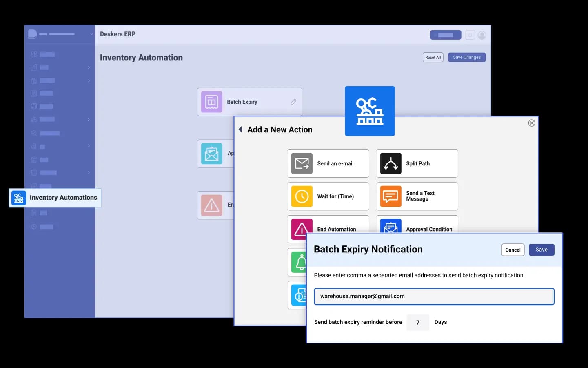Open the notification bell in header
588x368 pixels.
point(470,35)
